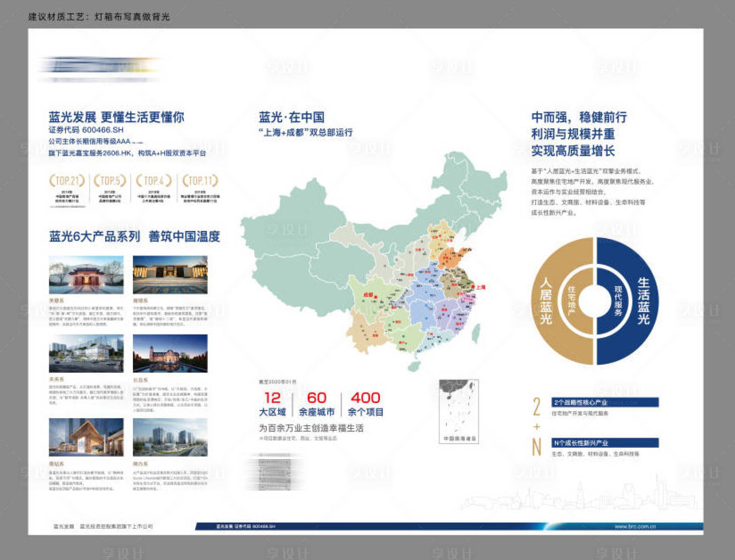This screenshot has height=560, width=735.
Task: Select the line mentioning '2606.HK' and 'A+H'
Action: [x=127, y=153]
